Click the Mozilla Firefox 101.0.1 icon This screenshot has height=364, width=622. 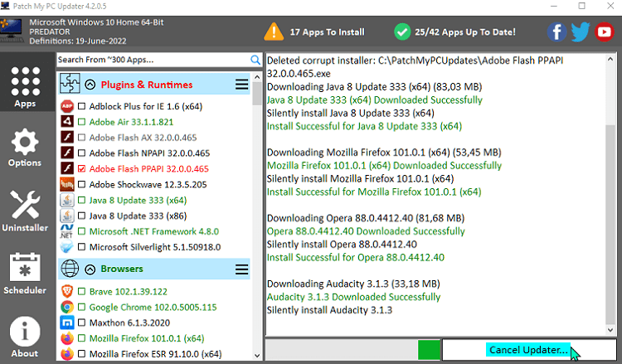pyautogui.click(x=67, y=338)
